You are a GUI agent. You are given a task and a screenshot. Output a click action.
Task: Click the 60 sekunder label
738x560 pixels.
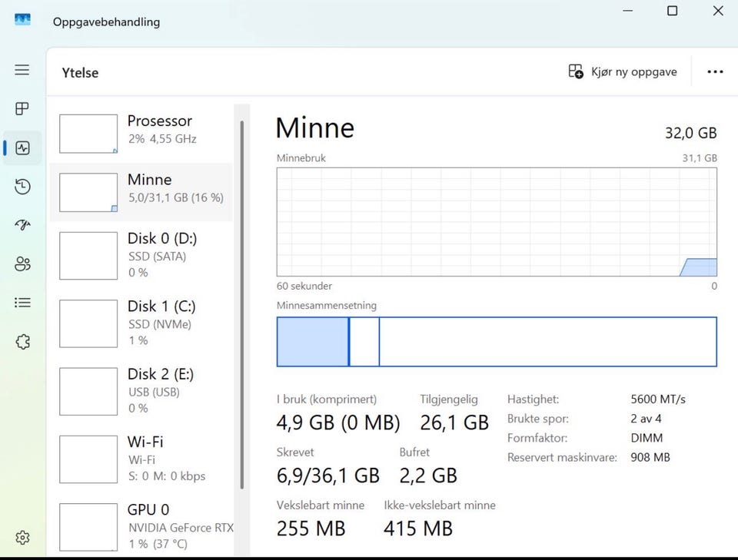[304, 286]
